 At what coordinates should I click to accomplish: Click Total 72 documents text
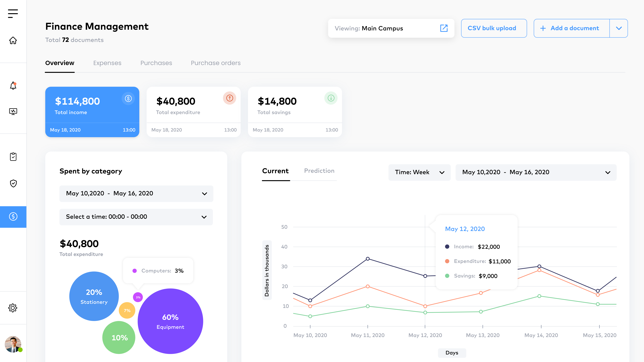[74, 40]
